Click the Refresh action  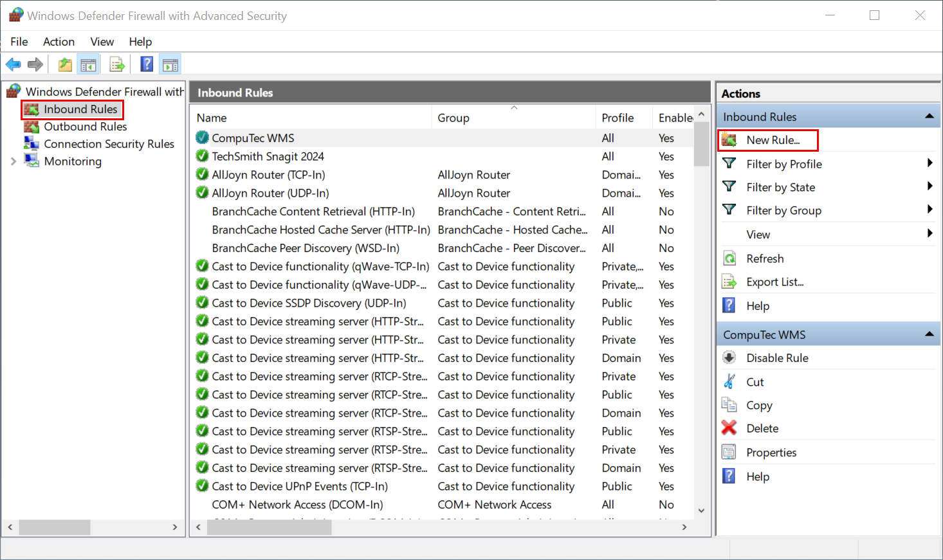click(x=765, y=258)
